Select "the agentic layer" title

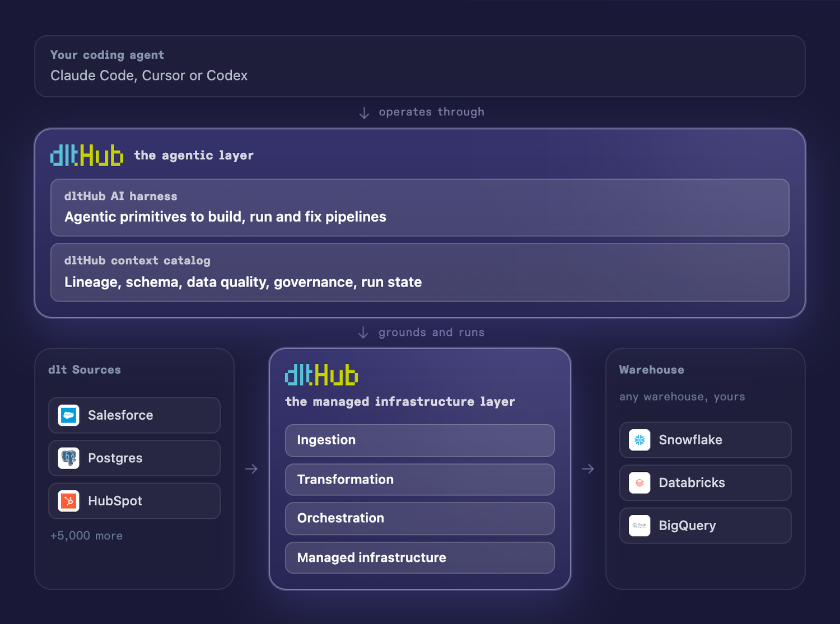(194, 155)
